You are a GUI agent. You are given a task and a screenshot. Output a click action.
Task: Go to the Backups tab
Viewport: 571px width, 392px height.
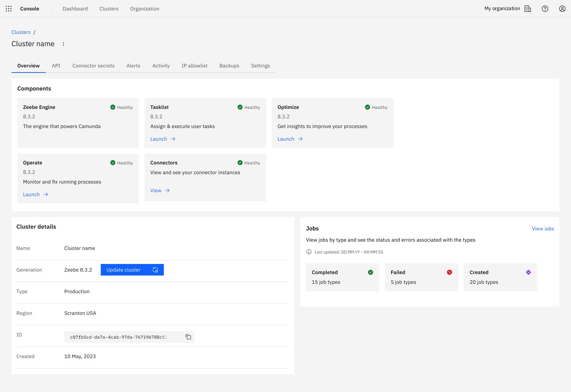[229, 66]
